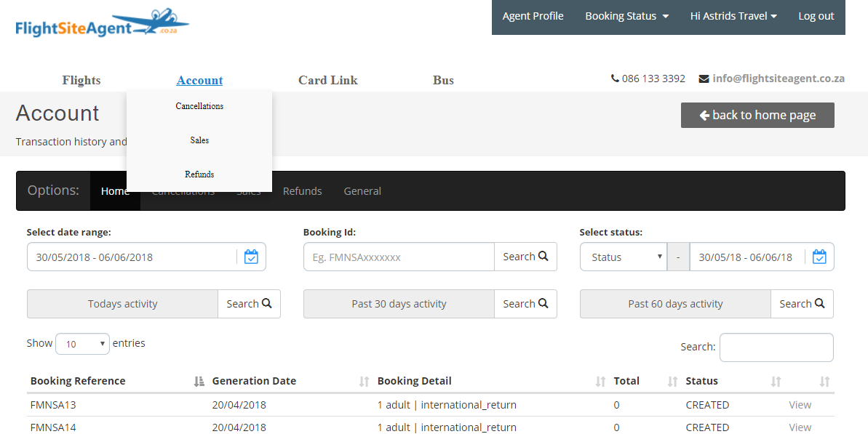Screen dimensions: 868x434
Task: Click booking reference FMNSA13 cell
Action: pos(53,405)
